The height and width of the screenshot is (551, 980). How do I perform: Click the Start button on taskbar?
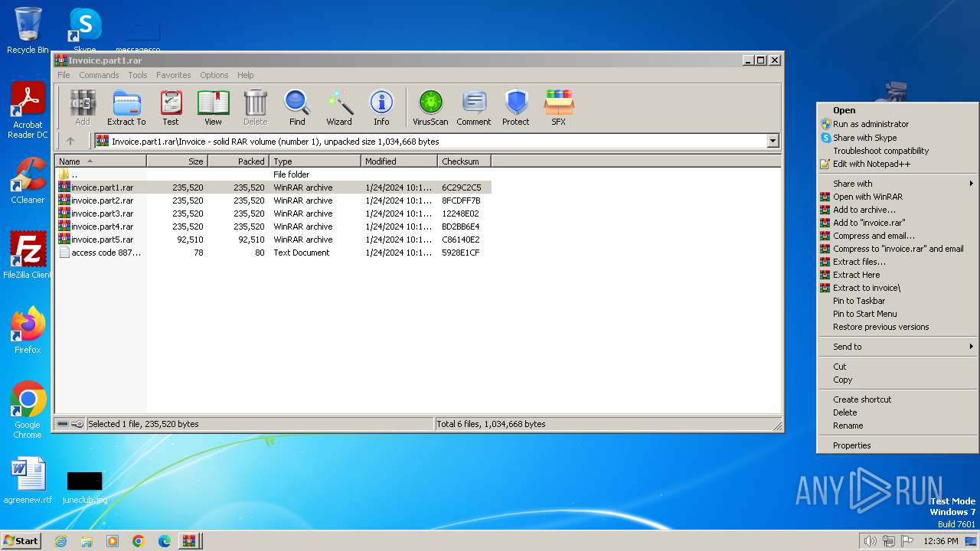pyautogui.click(x=21, y=540)
